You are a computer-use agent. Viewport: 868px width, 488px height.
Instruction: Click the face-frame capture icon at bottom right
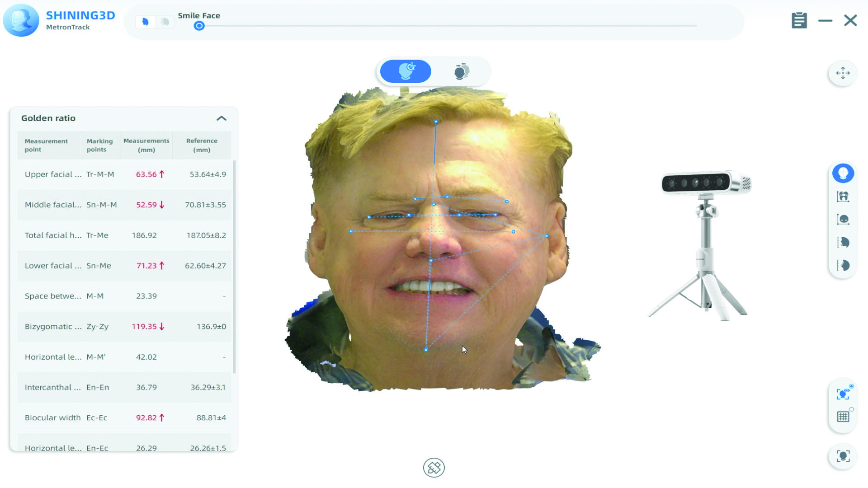843,456
